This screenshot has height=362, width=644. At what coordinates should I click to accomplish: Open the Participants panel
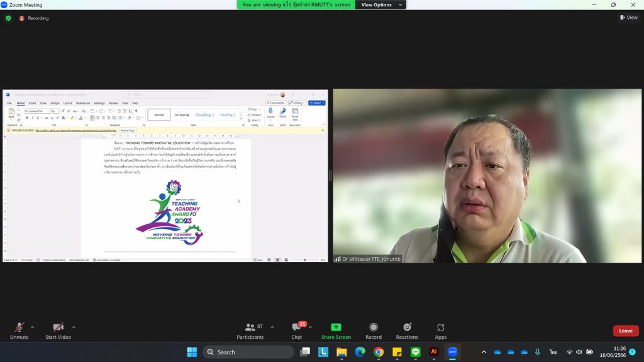click(250, 327)
